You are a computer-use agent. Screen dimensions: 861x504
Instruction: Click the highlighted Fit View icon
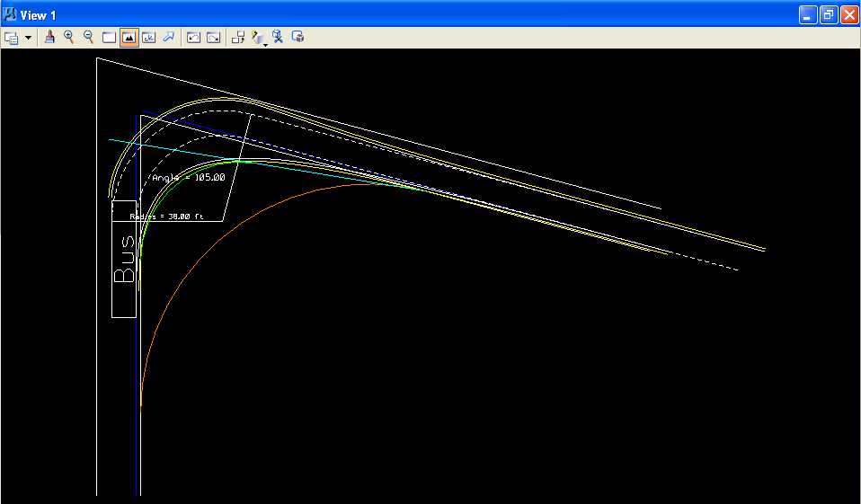point(129,38)
